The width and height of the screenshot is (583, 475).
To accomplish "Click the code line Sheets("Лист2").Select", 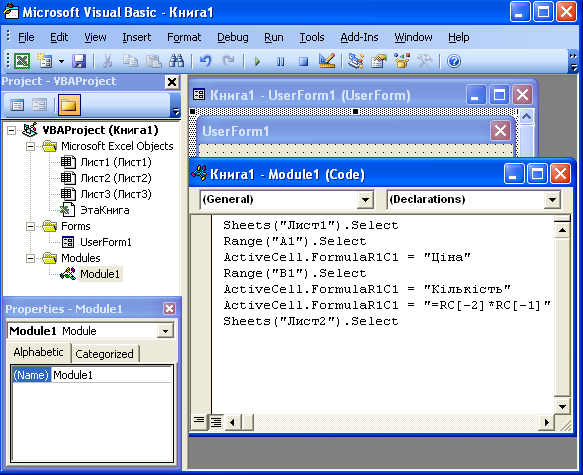I will (310, 321).
